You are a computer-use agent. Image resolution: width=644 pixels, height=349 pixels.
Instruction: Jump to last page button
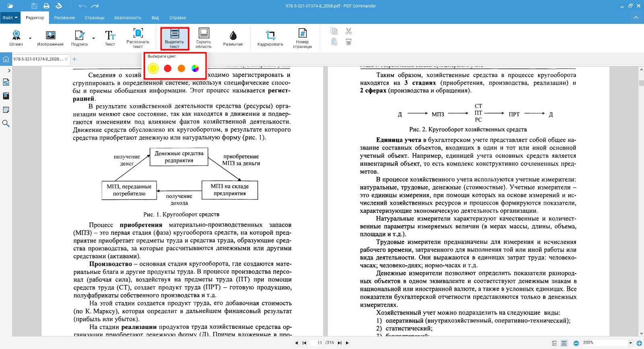pyautogui.click(x=339, y=343)
